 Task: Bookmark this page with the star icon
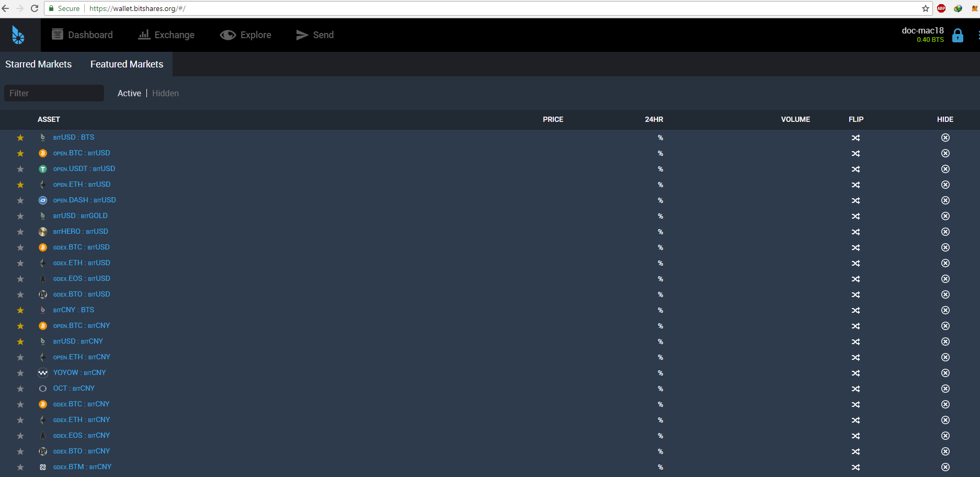[926, 8]
